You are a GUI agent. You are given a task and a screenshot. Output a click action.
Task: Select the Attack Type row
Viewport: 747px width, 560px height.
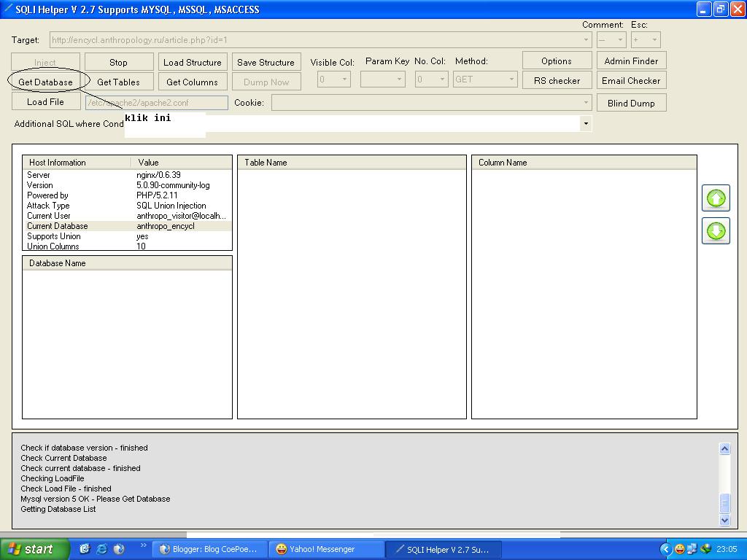click(127, 206)
